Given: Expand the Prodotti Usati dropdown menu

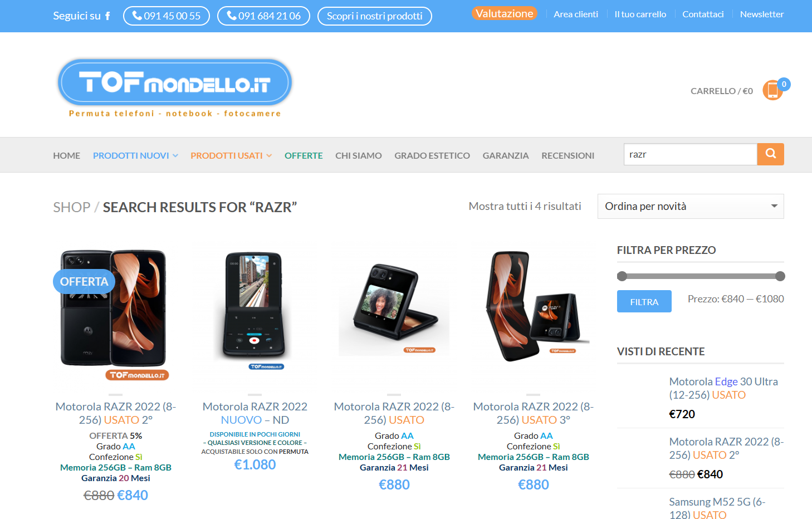Looking at the screenshot, I should 231,155.
